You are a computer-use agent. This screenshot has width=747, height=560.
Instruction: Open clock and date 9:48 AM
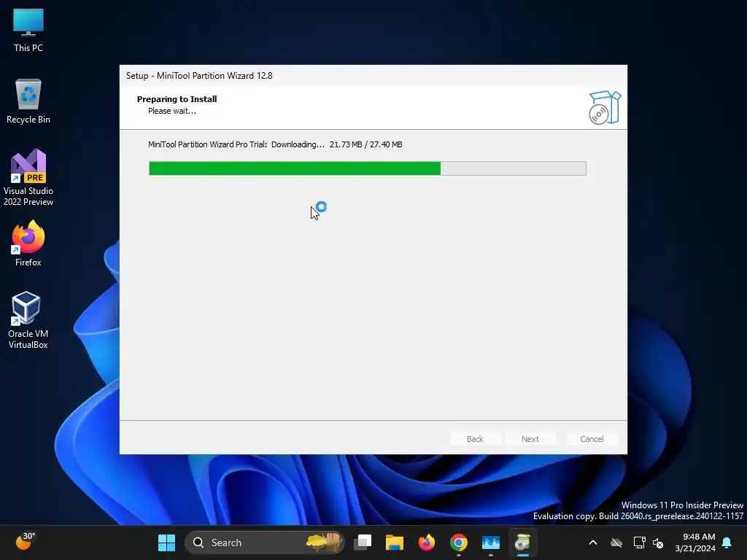[695, 542]
